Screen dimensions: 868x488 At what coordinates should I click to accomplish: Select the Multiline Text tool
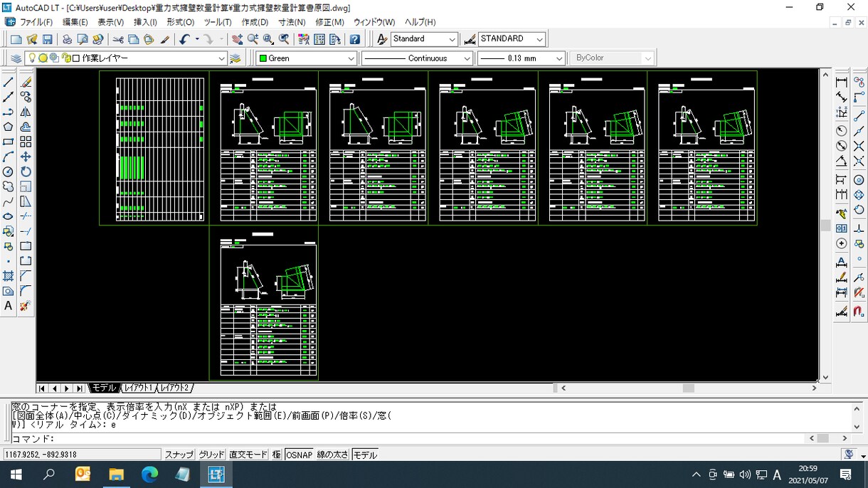pyautogui.click(x=9, y=306)
